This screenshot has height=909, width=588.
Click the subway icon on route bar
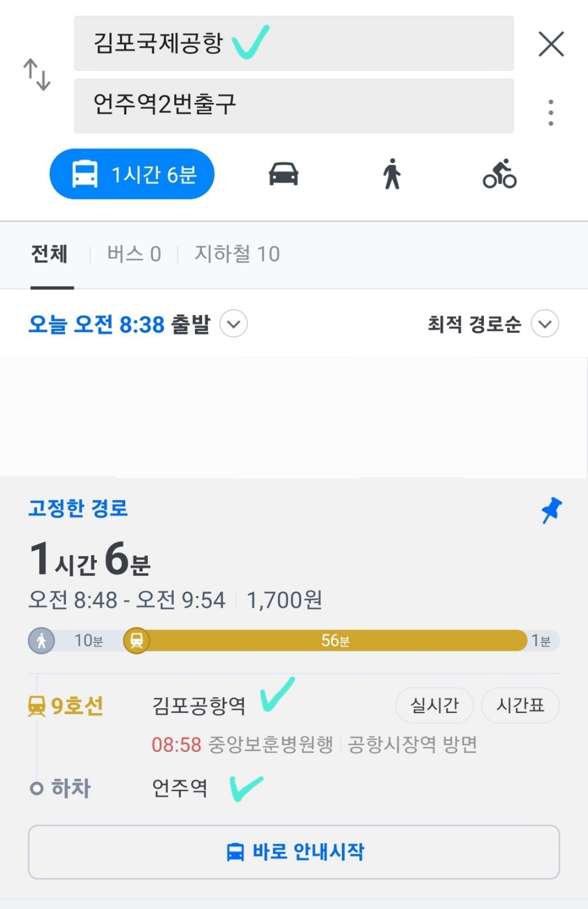(x=137, y=640)
